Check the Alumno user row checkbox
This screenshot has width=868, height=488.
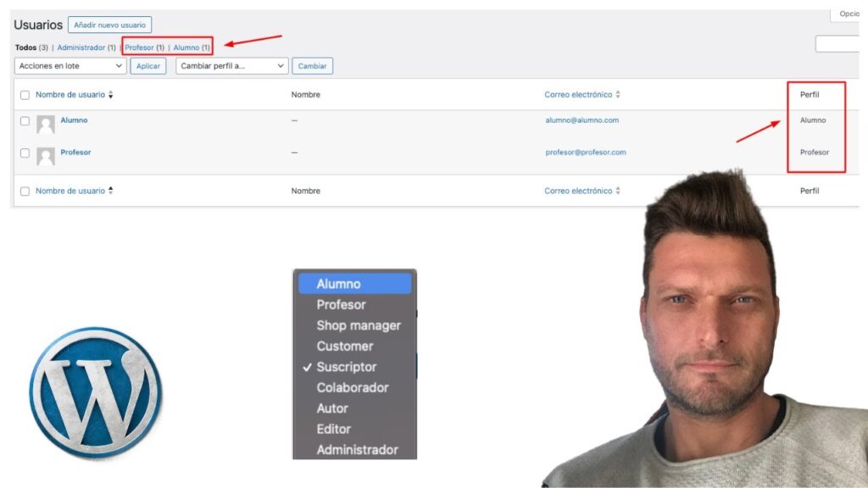(x=25, y=120)
